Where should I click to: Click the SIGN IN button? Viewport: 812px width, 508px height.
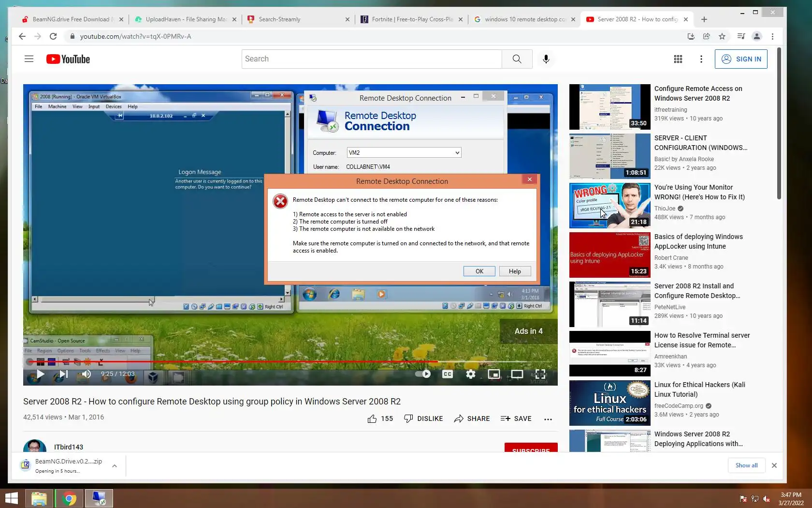click(x=741, y=59)
